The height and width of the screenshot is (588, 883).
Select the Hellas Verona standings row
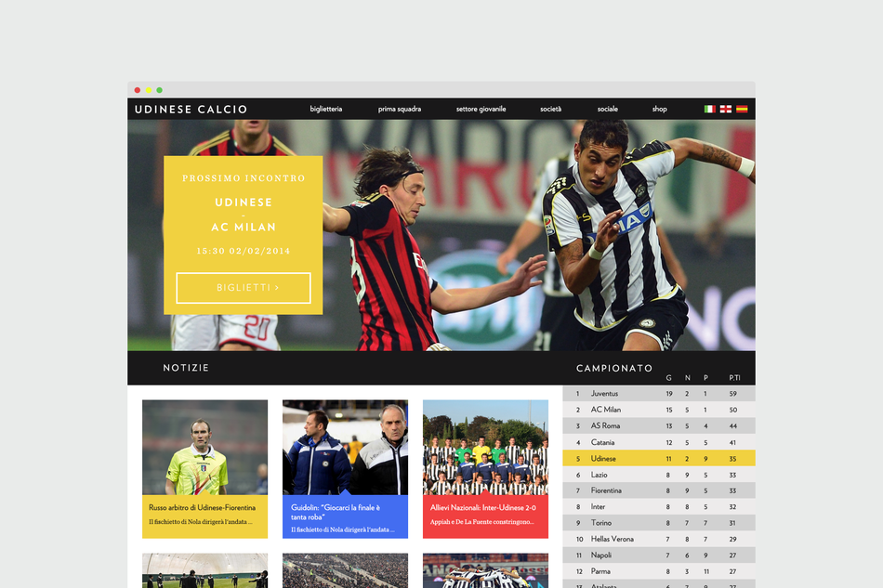point(659,539)
